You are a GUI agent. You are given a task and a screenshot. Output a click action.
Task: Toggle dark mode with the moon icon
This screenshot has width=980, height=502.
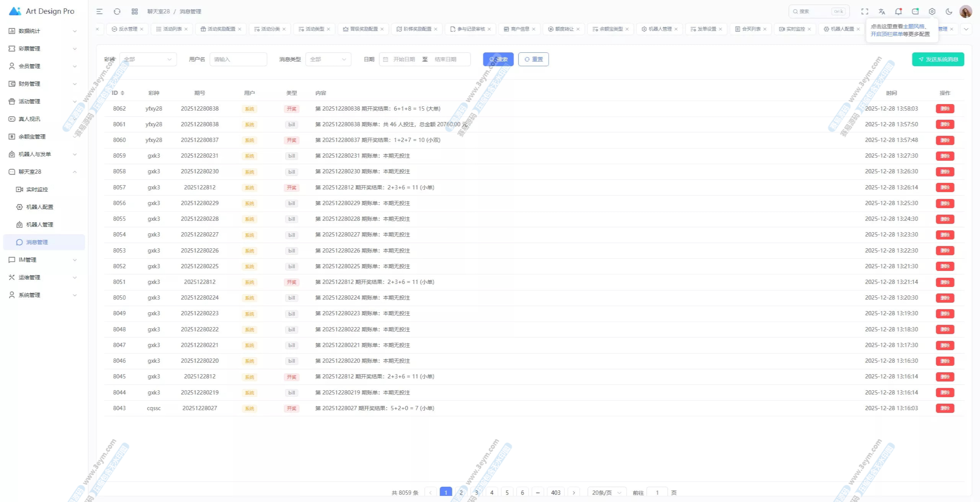coord(949,11)
